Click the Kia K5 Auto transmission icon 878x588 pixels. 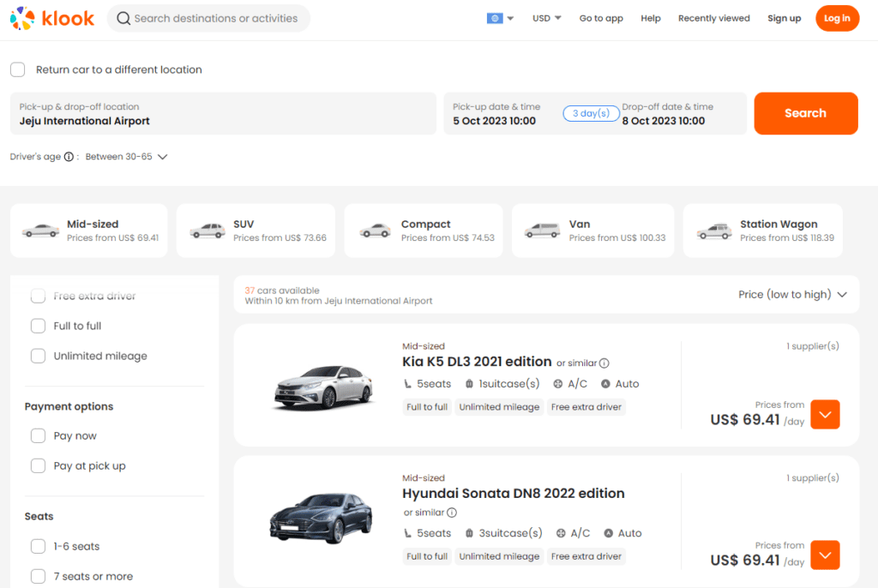606,384
